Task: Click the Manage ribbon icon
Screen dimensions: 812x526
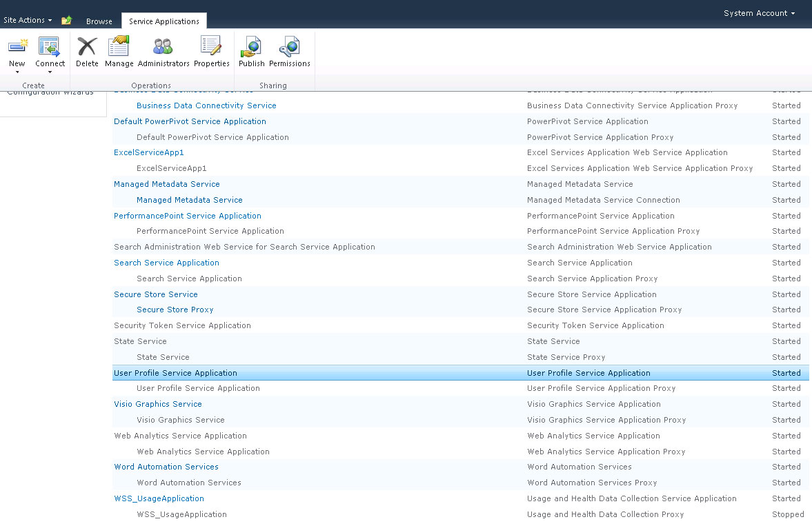Action: pyautogui.click(x=119, y=46)
